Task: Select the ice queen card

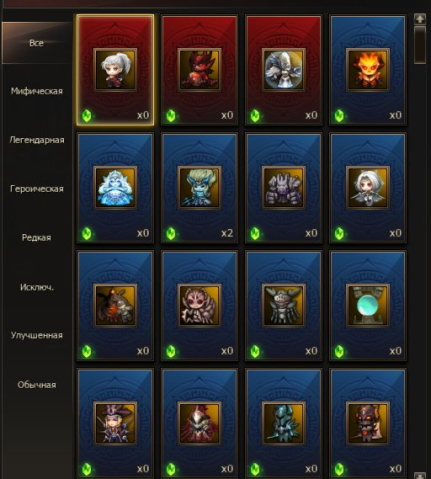Action: [x=115, y=188]
